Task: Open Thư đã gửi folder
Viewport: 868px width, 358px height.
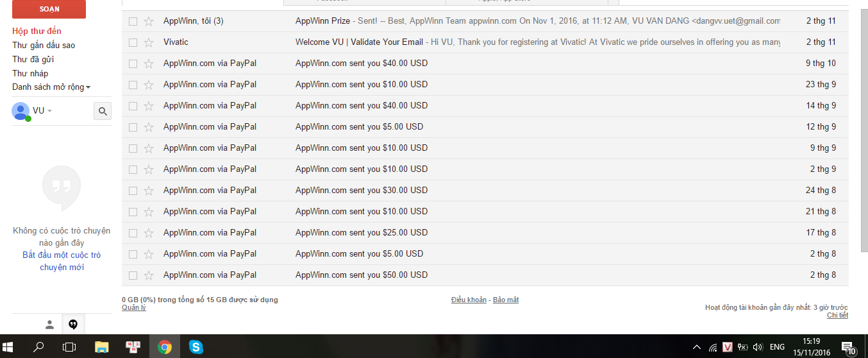Action: [x=33, y=59]
